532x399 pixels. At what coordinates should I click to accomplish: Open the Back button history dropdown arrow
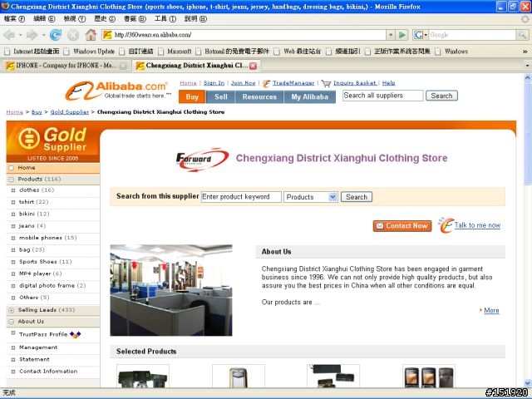20,35
